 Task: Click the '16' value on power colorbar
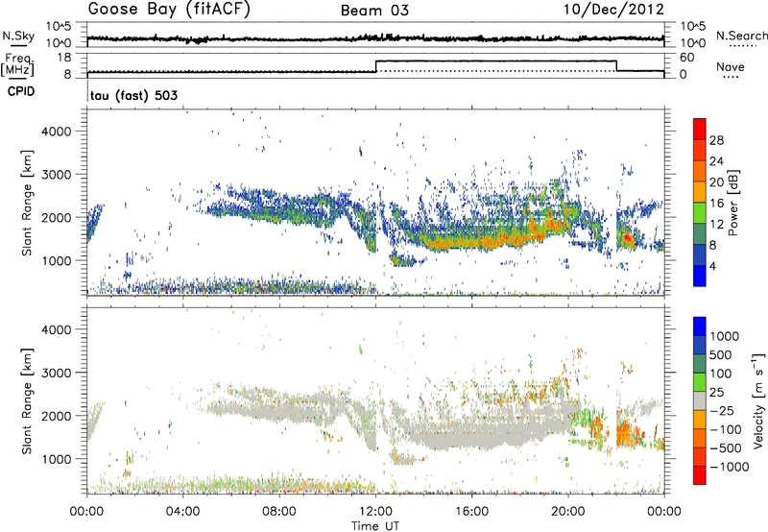click(x=716, y=204)
